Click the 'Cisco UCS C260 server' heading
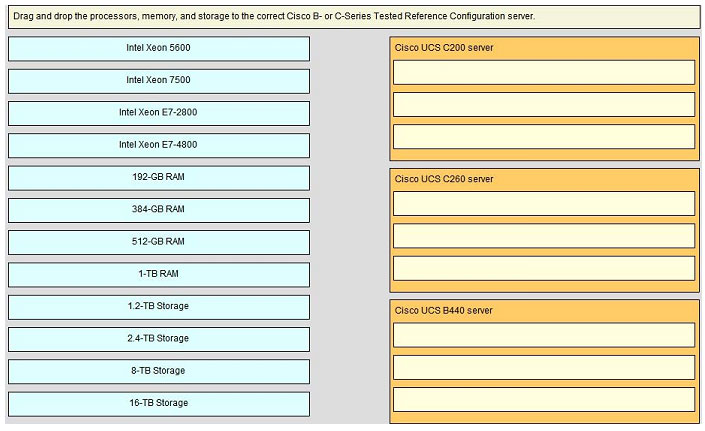Screen dimensions: 705x431 (444, 179)
